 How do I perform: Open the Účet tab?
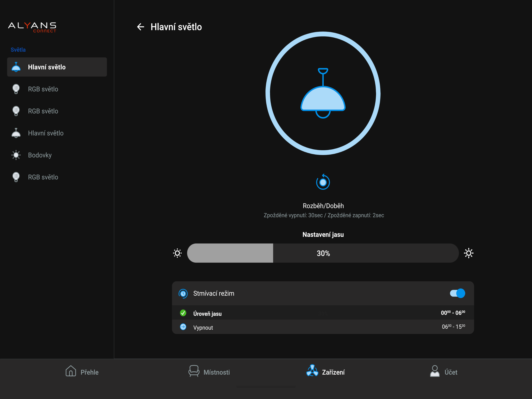click(x=443, y=372)
